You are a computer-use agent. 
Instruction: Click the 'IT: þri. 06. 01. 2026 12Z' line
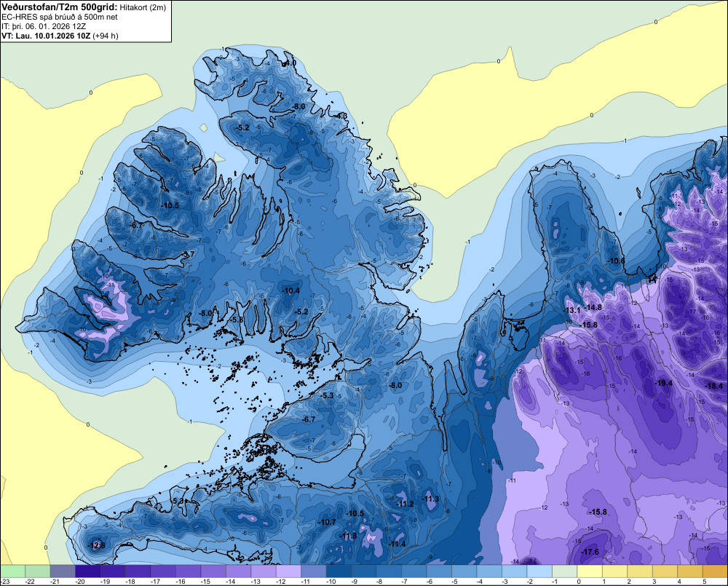click(44, 26)
